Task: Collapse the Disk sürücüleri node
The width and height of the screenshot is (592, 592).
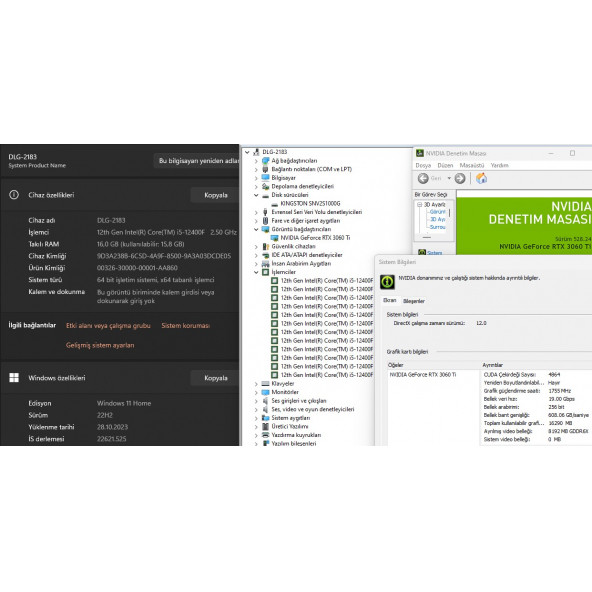Action: pyautogui.click(x=256, y=195)
